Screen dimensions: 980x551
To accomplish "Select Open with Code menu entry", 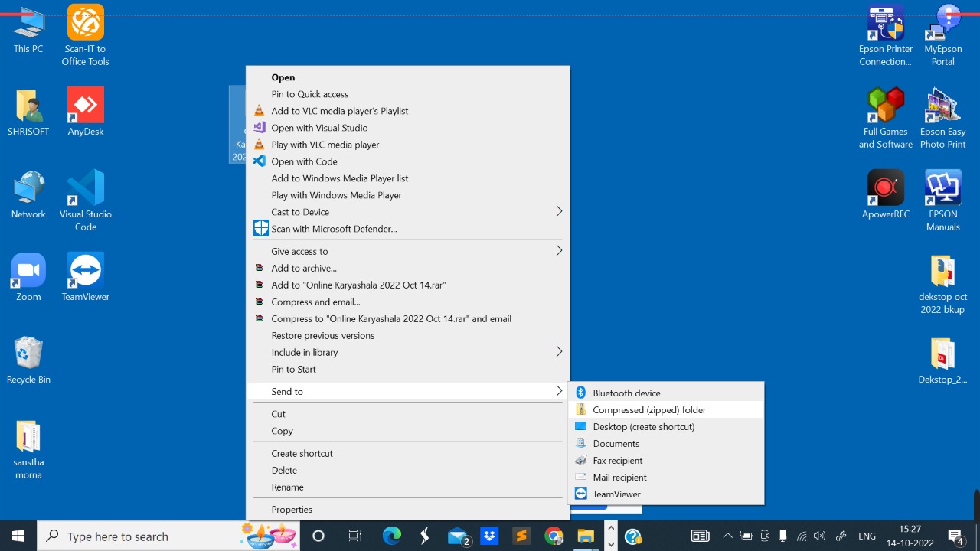I will [x=304, y=161].
